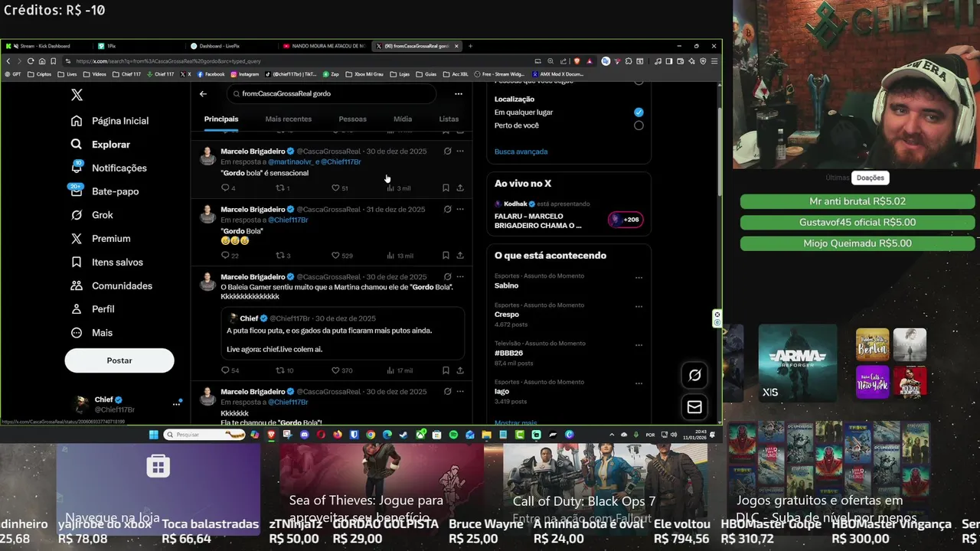This screenshot has height=551, width=980.
Task: Open new browser tab with plus button
Action: (x=470, y=46)
